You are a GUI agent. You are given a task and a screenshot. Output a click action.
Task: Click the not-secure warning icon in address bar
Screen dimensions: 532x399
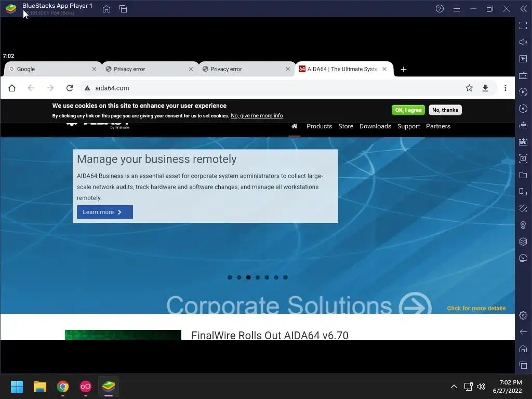click(x=87, y=88)
